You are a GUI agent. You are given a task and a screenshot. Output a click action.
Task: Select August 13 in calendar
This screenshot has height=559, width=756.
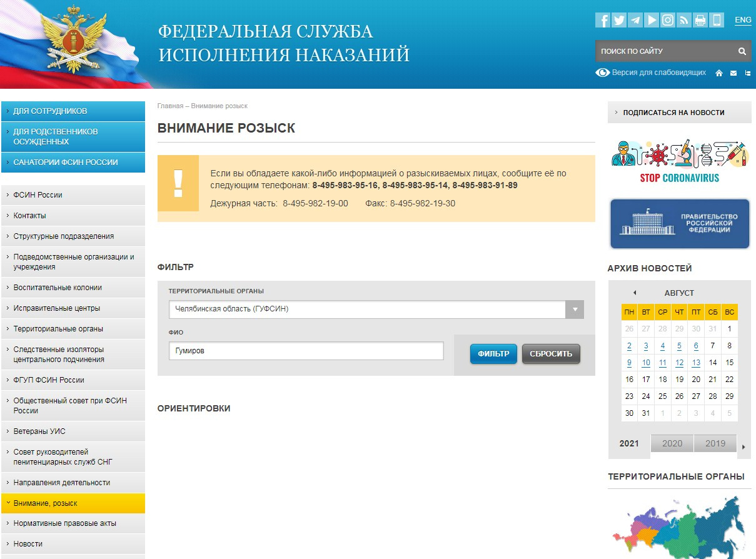pyautogui.click(x=696, y=363)
